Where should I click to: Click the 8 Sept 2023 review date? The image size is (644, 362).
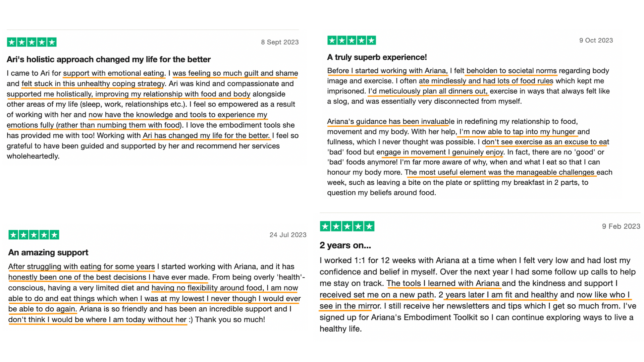[x=280, y=42]
